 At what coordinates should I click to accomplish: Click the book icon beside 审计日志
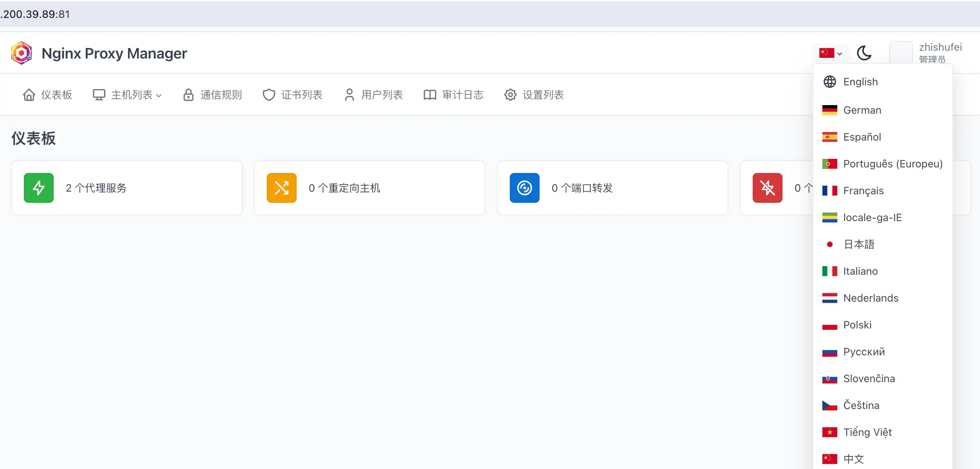(x=430, y=95)
